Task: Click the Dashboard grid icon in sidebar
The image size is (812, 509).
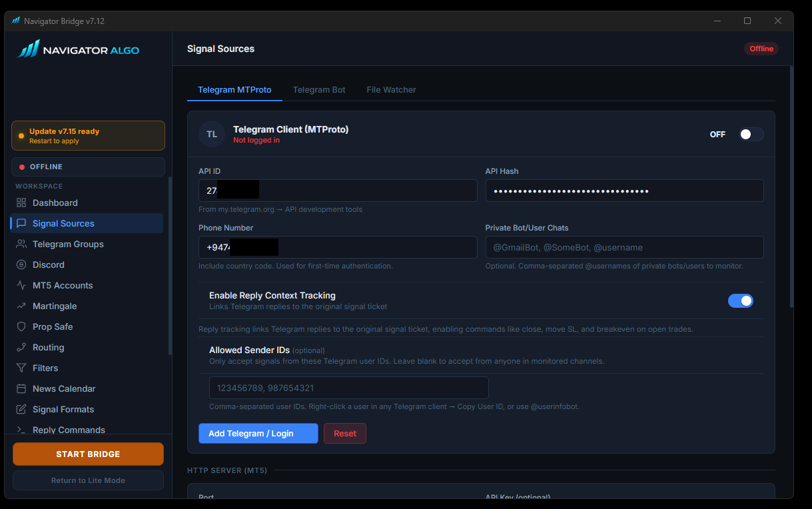Action: pos(21,203)
